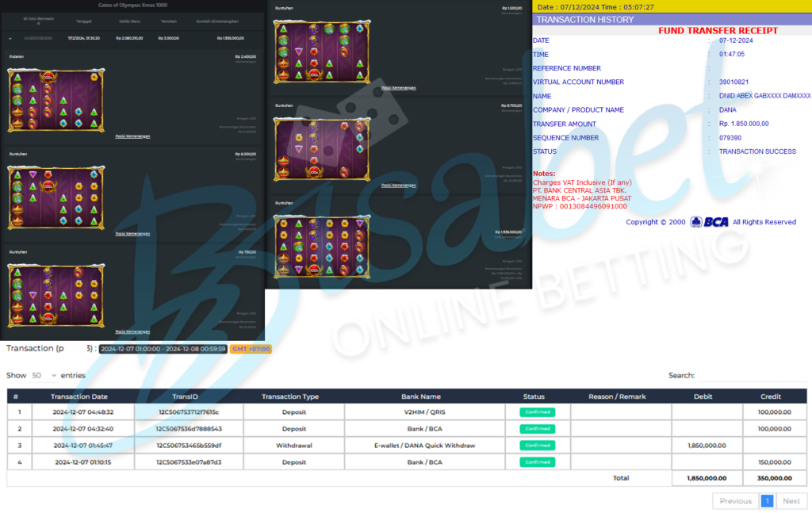
Task: Click virtual account number 39010821
Action: click(x=733, y=82)
